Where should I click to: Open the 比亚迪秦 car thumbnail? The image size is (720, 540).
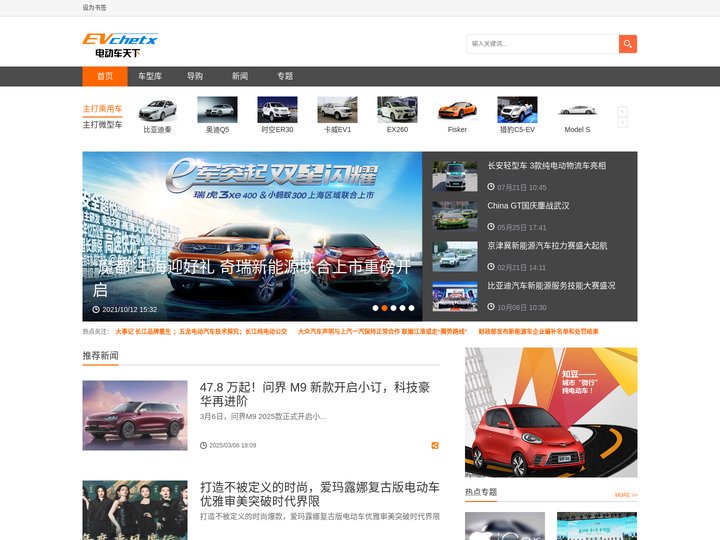158,110
